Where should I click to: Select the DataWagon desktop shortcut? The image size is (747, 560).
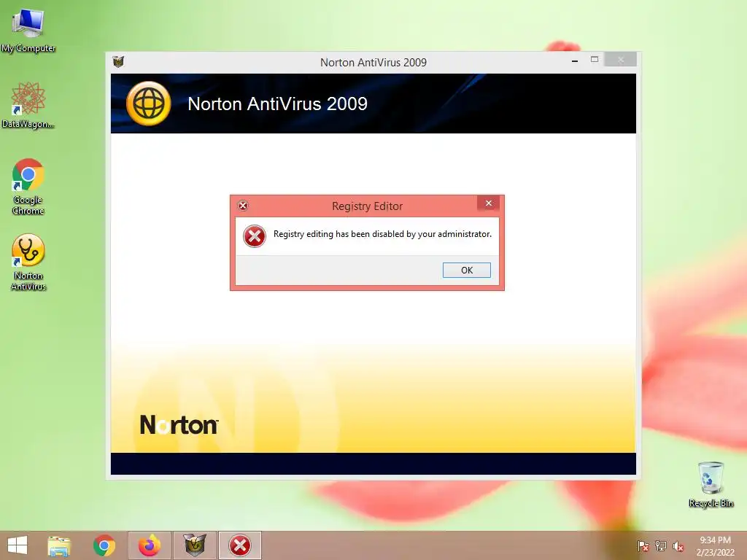[x=28, y=105]
